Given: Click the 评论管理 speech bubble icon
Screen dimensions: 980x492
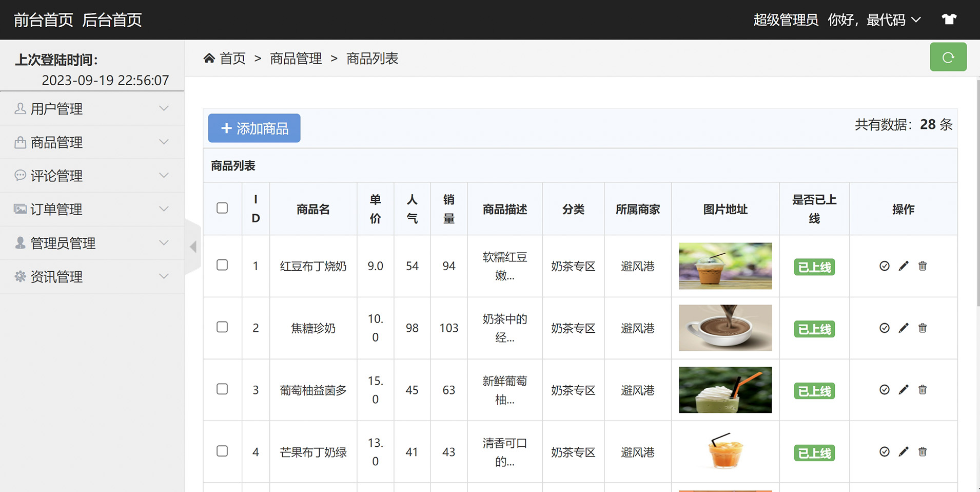Looking at the screenshot, I should 20,176.
